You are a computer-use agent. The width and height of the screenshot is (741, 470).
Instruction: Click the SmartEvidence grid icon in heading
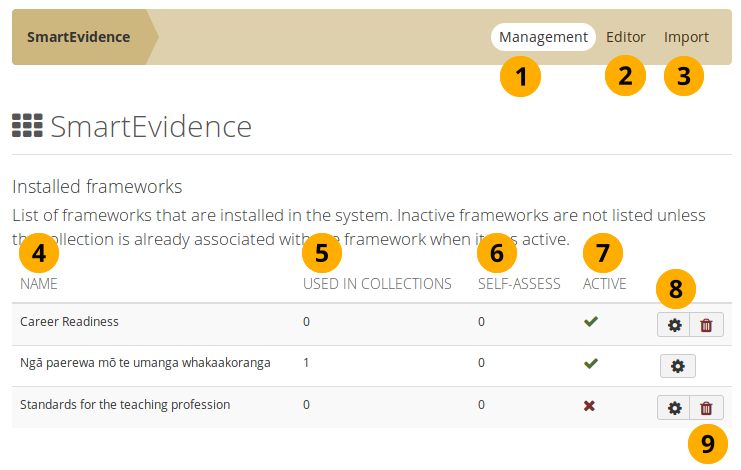[x=27, y=126]
